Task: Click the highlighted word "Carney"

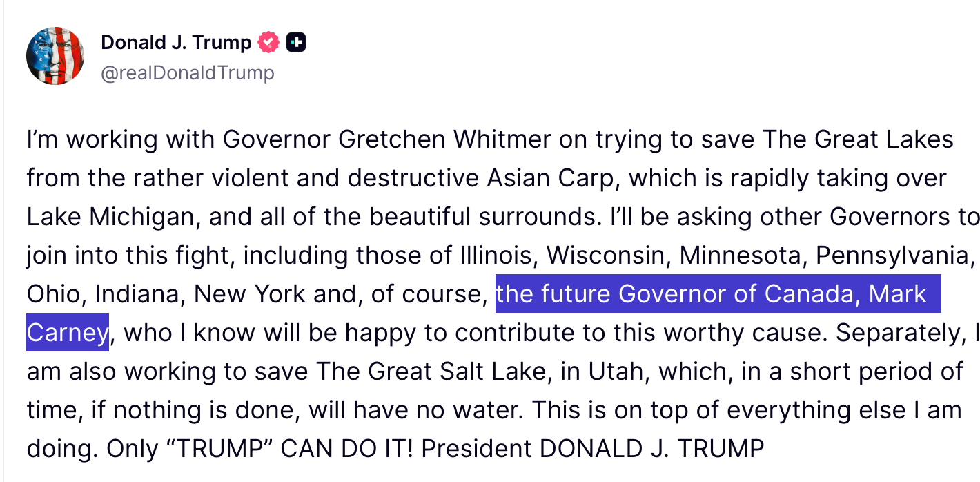Action: click(x=67, y=334)
